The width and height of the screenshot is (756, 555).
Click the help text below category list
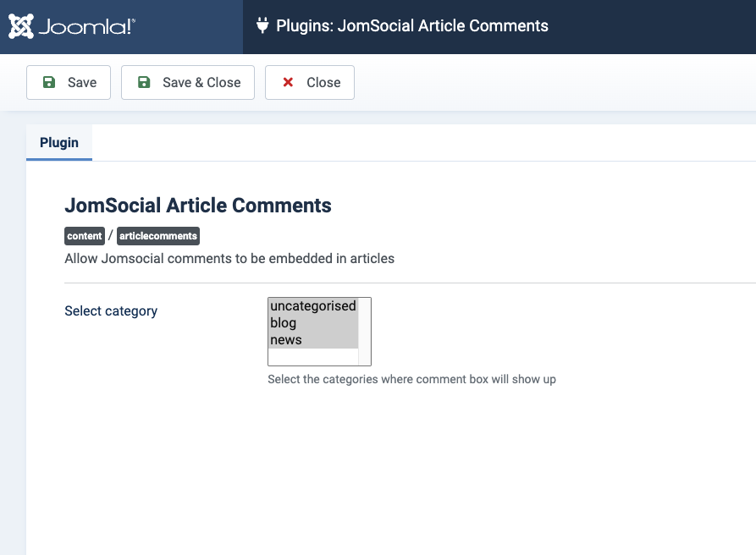(411, 379)
